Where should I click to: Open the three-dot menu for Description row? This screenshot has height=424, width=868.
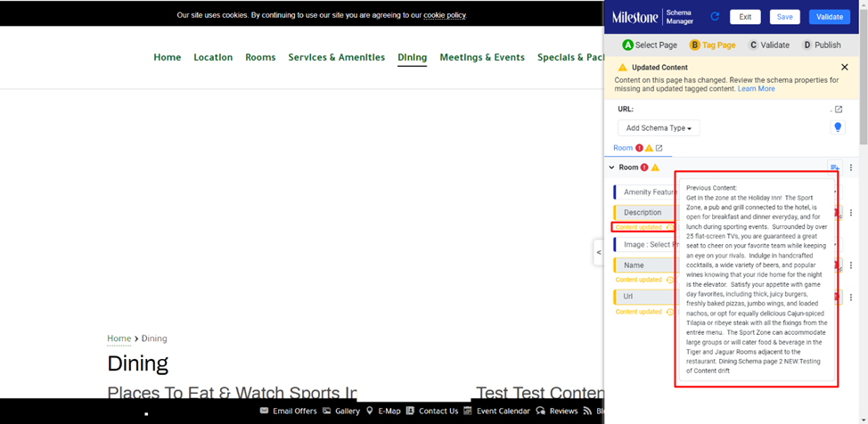(851, 213)
